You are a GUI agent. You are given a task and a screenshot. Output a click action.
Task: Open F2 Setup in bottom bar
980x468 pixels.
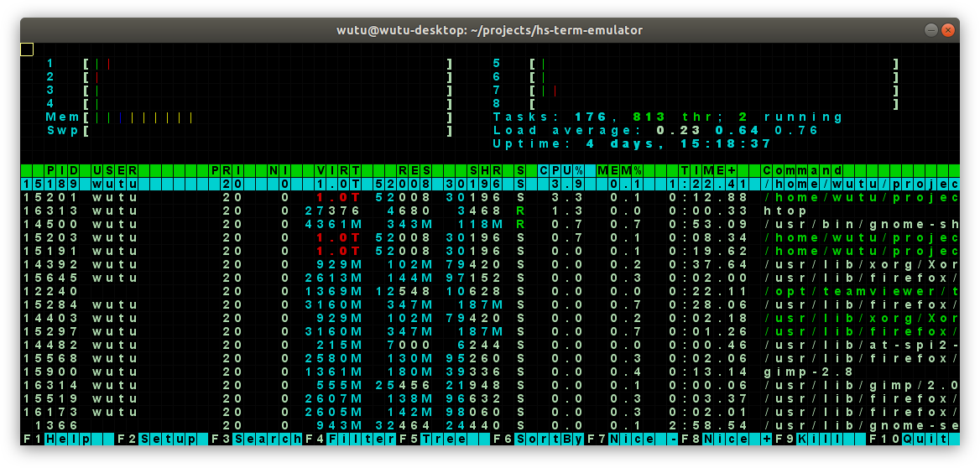coord(163,439)
